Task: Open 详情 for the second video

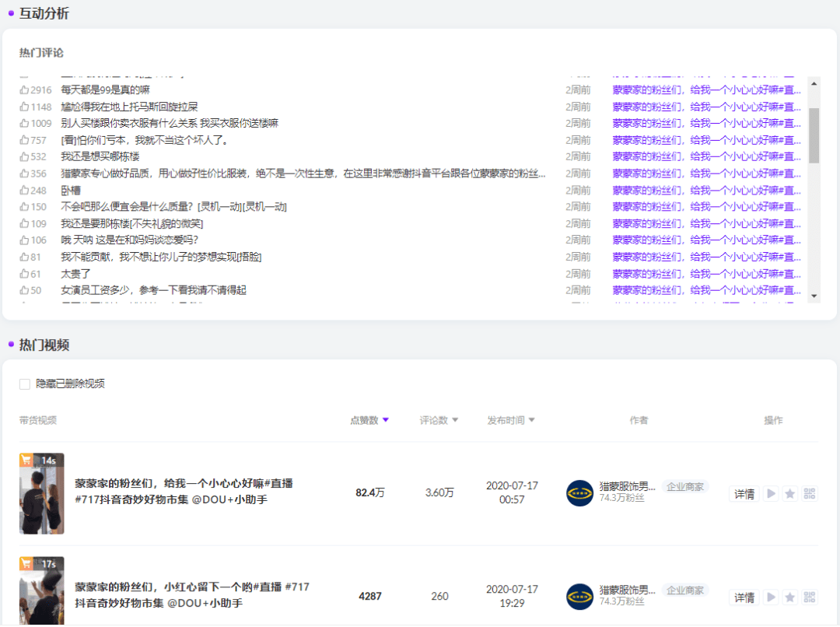Action: (744, 597)
